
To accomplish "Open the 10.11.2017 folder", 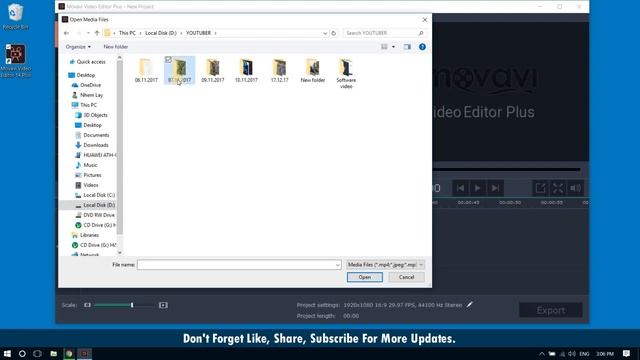I will point(246,71).
